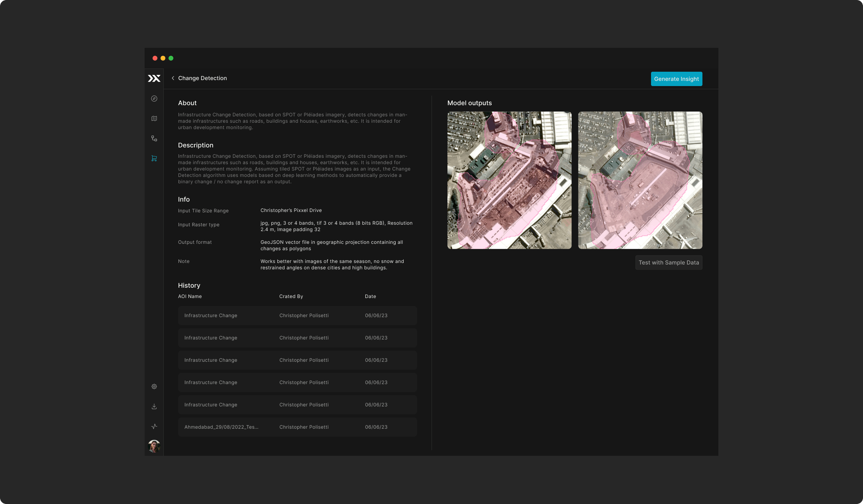Click the AOI Name column header

(x=190, y=296)
